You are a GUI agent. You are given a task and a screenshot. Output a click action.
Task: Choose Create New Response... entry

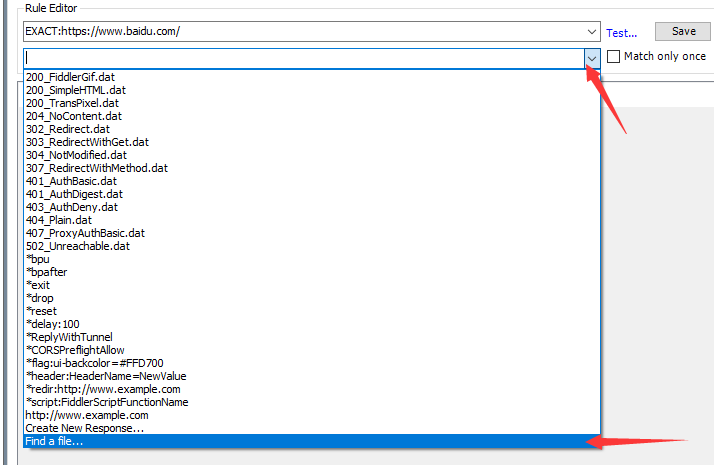pos(85,428)
